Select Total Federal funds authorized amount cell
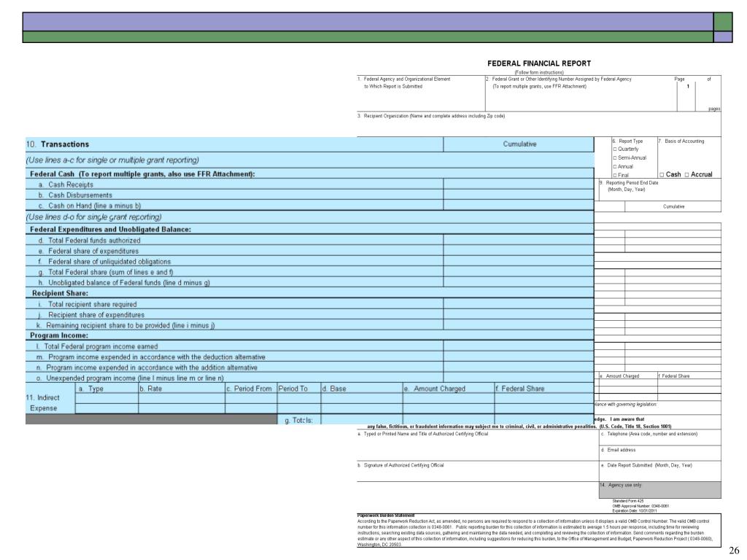This screenshot has height=560, width=747. coord(519,240)
